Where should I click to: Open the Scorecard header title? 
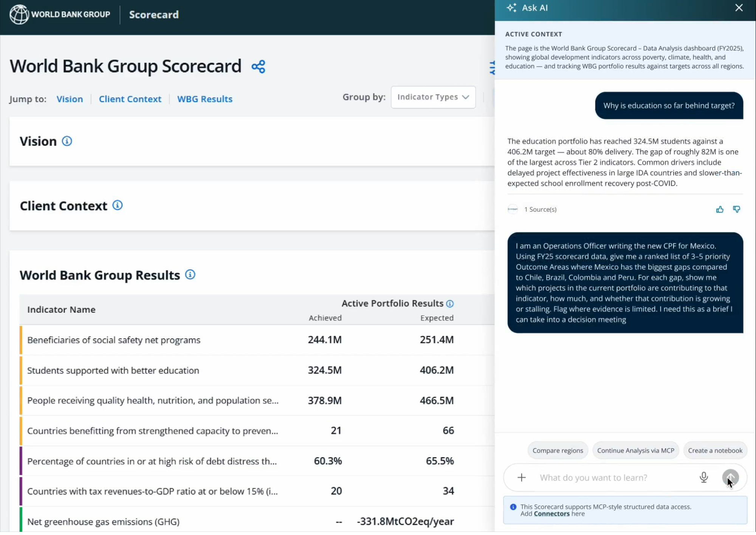[154, 15]
